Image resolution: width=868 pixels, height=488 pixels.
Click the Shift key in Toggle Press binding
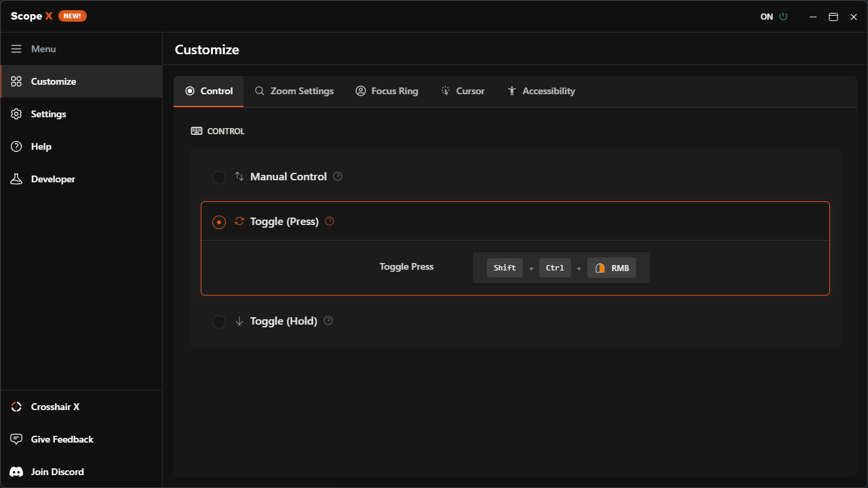click(505, 268)
